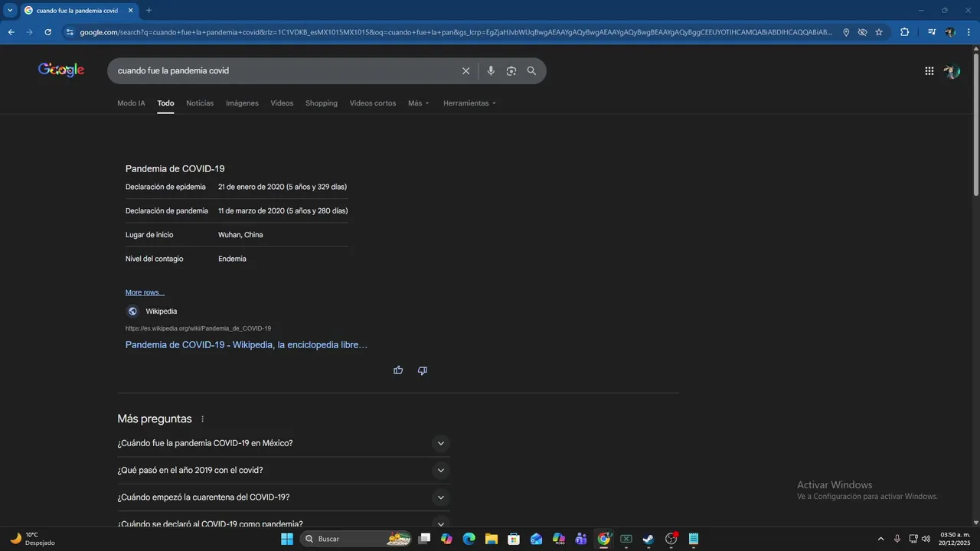Click the Wikipedia source name
Viewport: 980px width, 551px height.
coord(162,311)
